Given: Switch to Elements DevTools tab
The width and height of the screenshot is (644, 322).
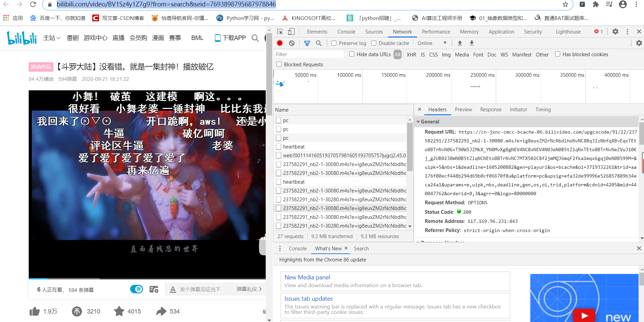Looking at the screenshot, I should click(x=317, y=31).
